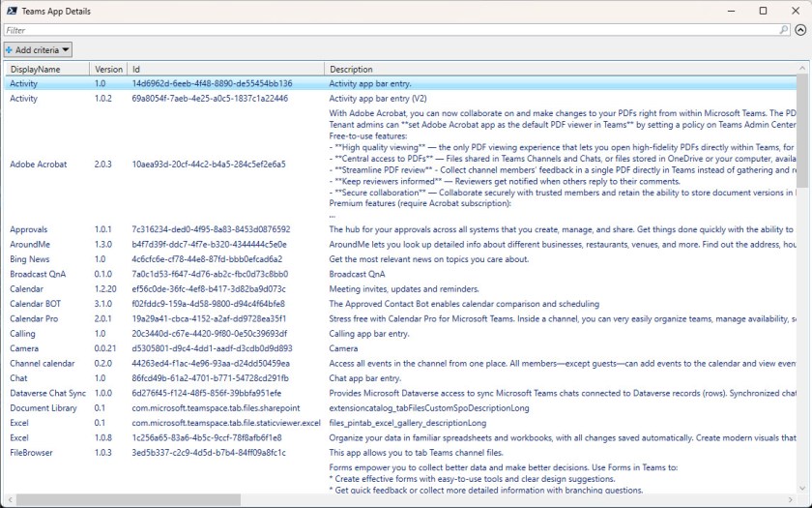The width and height of the screenshot is (812, 508).
Task: Click description 'Get the most relevant news on topics'
Action: [x=429, y=259]
